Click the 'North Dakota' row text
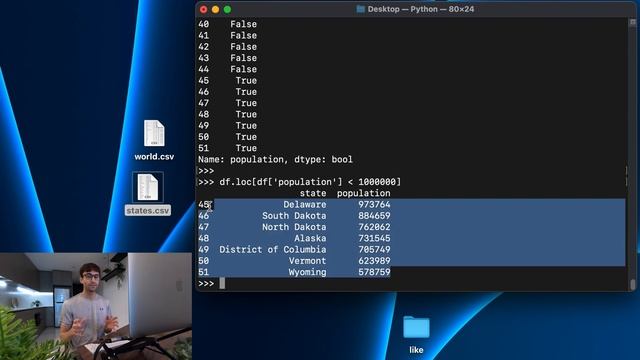This screenshot has height=360, width=640. coord(294,227)
